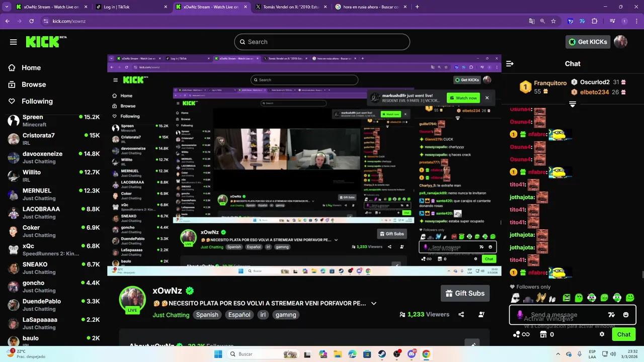
Task: Click the Español tag
Action: (x=239, y=315)
